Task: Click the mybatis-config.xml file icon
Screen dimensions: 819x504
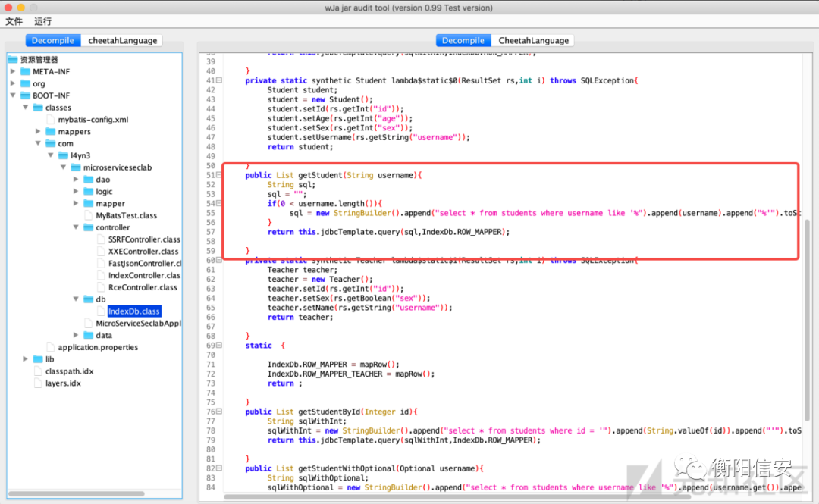Action: click(x=50, y=120)
